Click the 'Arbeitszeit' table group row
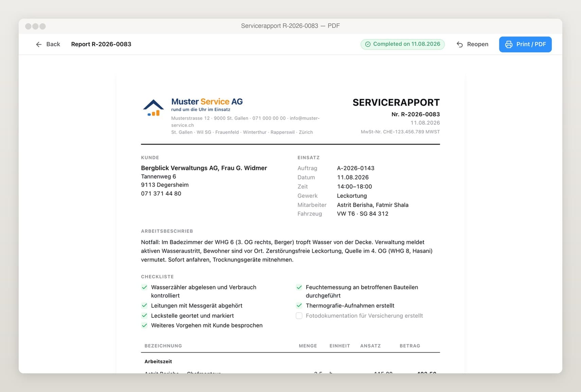The height and width of the screenshot is (392, 581). [290, 361]
